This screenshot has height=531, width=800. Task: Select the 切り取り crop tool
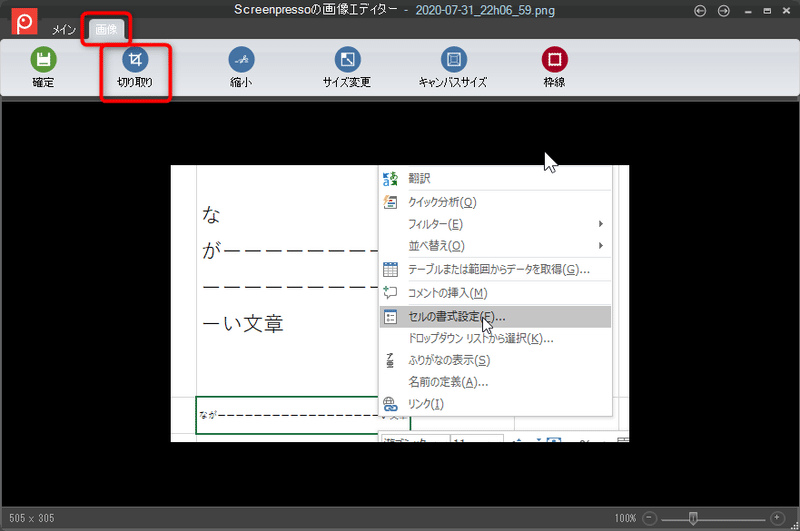(135, 67)
